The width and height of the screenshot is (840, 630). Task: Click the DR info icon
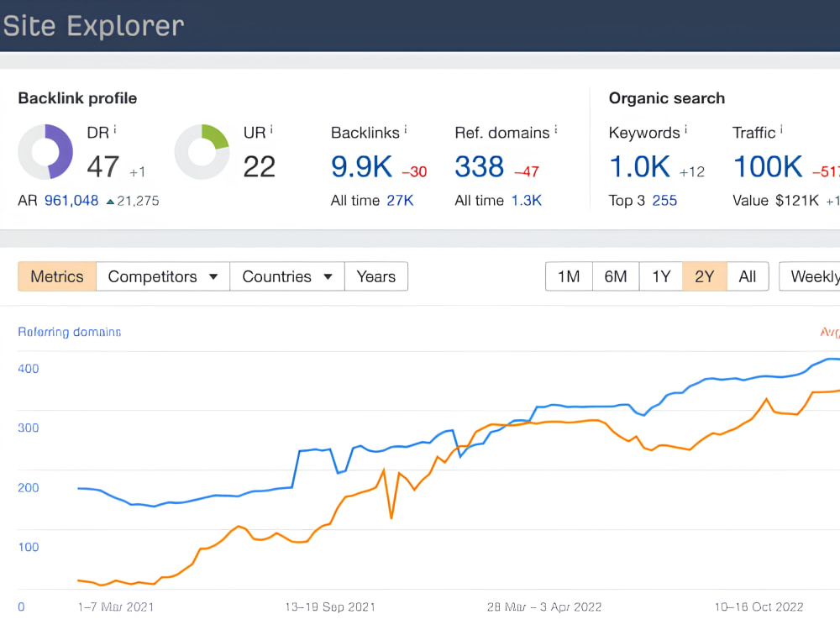coord(114,129)
